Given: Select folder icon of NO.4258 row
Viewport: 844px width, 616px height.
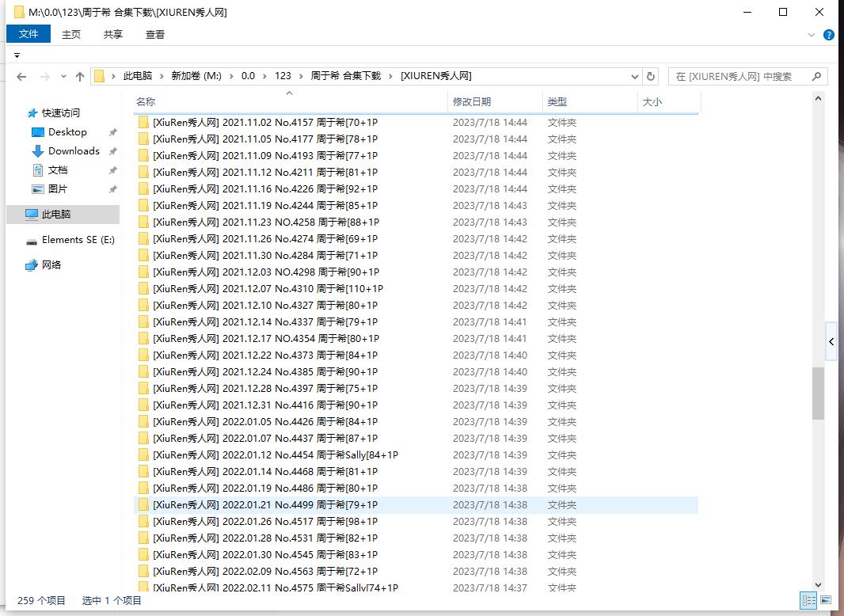Looking at the screenshot, I should [x=143, y=222].
